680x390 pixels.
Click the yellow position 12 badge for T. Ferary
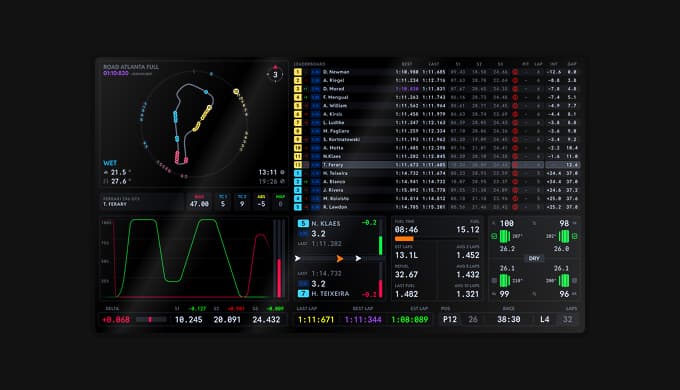tap(298, 165)
